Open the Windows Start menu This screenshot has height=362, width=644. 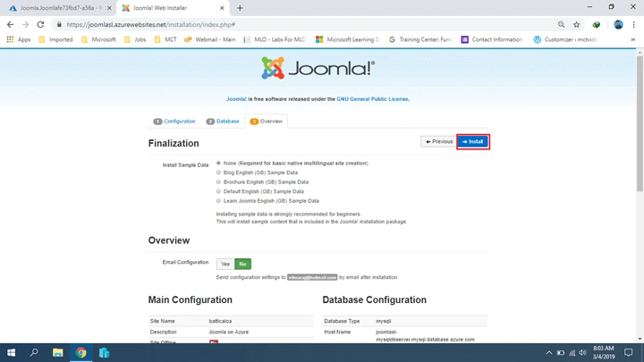pyautogui.click(x=11, y=352)
